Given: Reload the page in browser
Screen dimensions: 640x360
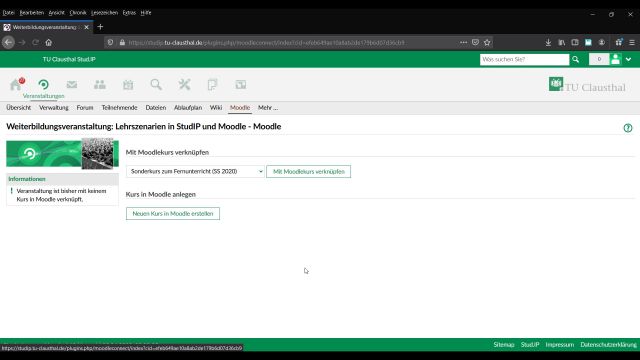Looking at the screenshot, I should 36,42.
